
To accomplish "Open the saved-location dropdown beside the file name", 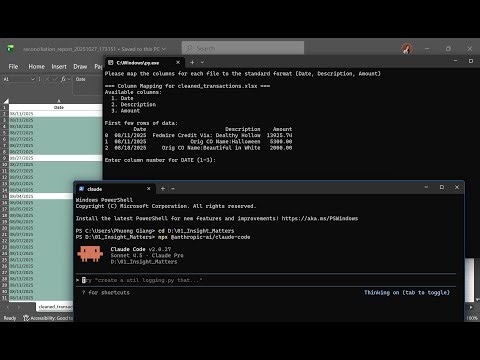I will point(164,49).
